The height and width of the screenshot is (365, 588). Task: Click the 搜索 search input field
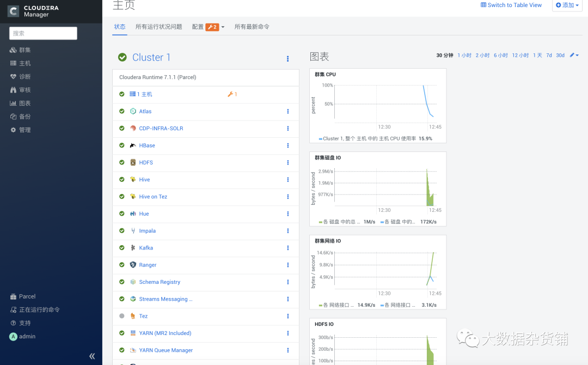click(x=43, y=33)
